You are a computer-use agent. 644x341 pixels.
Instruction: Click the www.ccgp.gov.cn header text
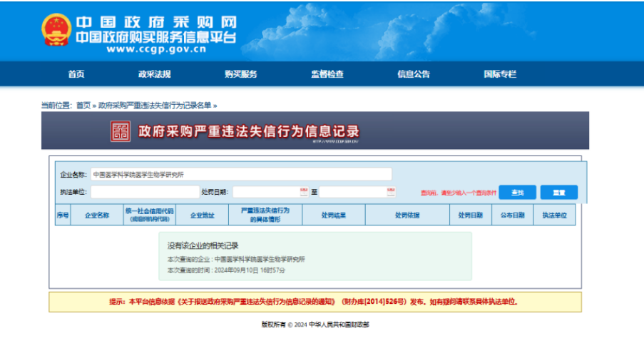coord(156,49)
